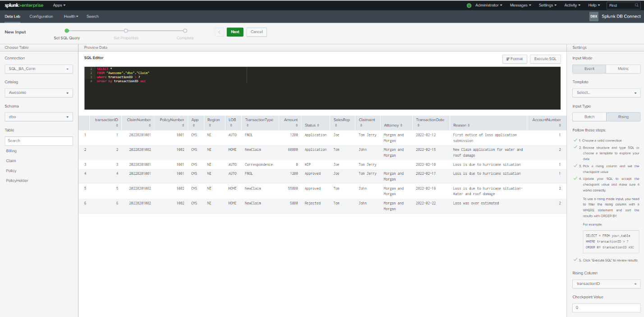Select the Billing table
The width and height of the screenshot is (644, 317).
(x=11, y=151)
